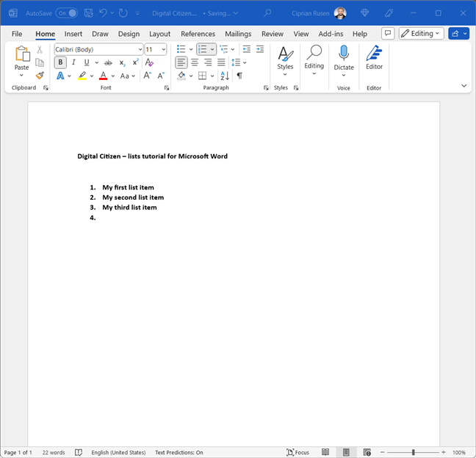Click Text Predictions: On status

[179, 452]
